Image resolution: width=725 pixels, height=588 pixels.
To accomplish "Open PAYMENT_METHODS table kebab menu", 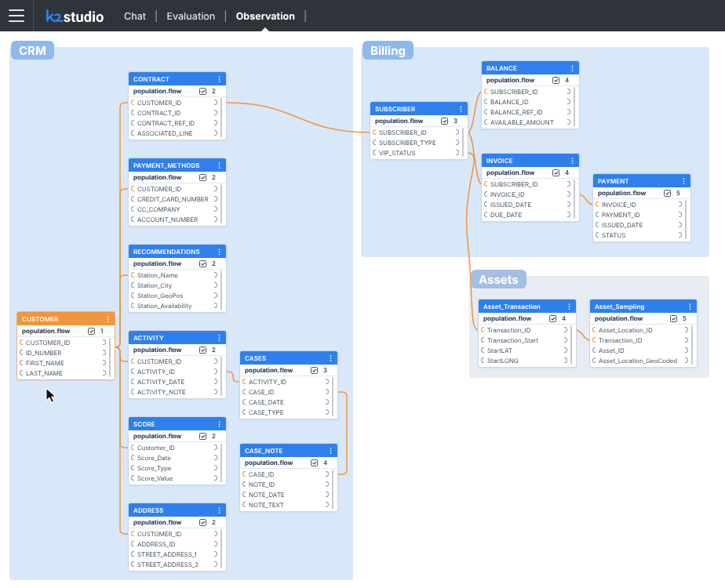I will tap(219, 165).
